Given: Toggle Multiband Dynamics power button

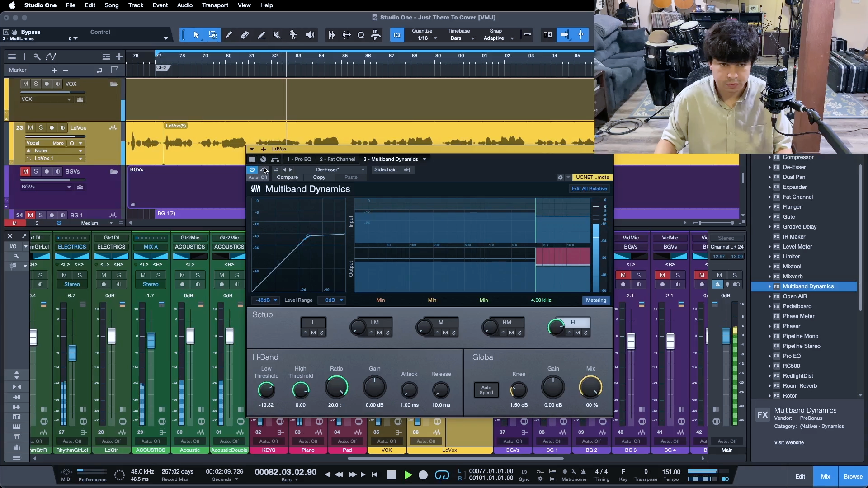Looking at the screenshot, I should click(x=252, y=169).
